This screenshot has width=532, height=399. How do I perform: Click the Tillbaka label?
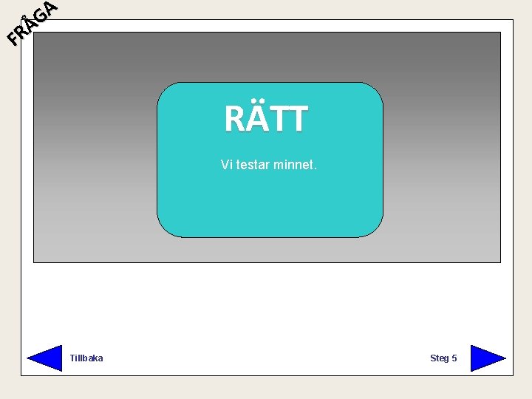[86, 358]
